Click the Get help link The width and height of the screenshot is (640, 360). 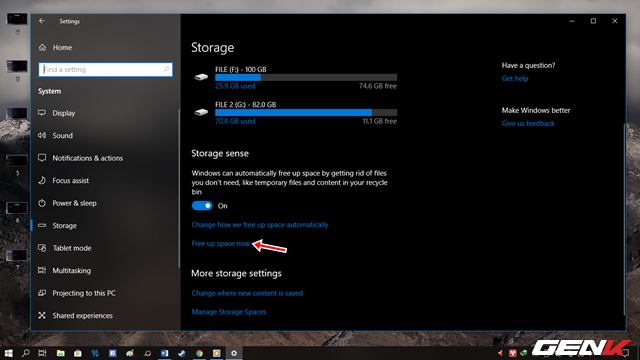point(515,78)
